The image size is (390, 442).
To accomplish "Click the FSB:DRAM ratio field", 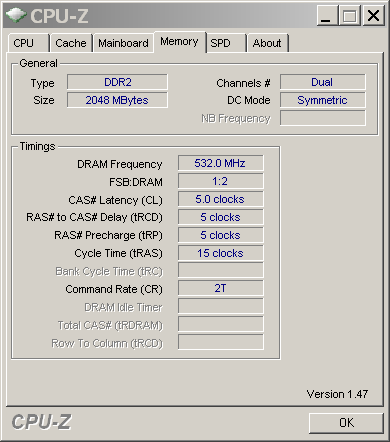I will click(221, 181).
